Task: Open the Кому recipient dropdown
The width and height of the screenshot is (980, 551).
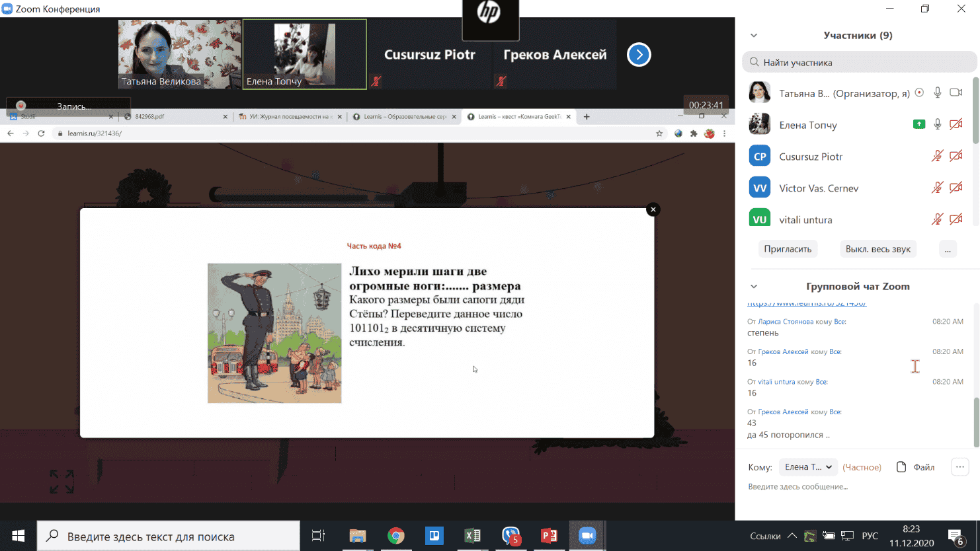Action: click(x=808, y=467)
